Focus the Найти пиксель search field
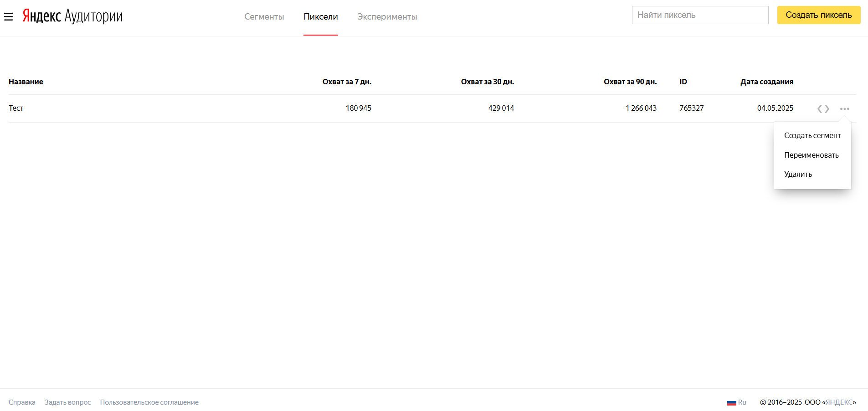This screenshot has width=868, height=411. 699,15
